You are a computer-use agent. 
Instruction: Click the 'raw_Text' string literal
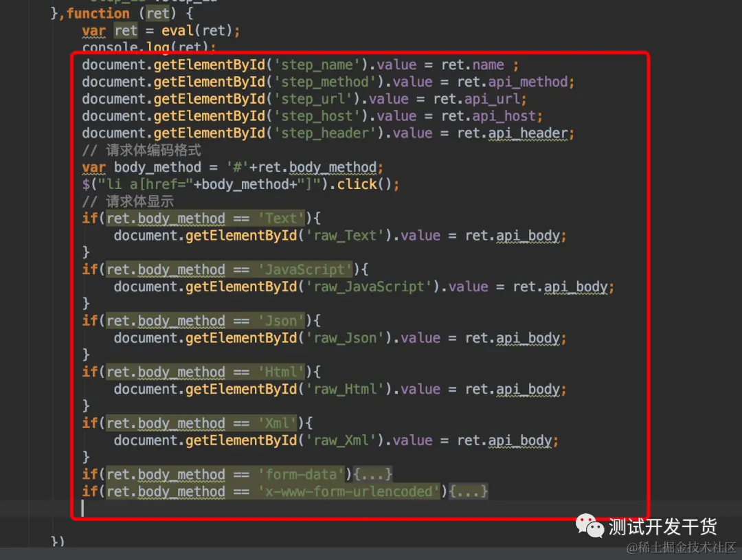[x=344, y=235]
